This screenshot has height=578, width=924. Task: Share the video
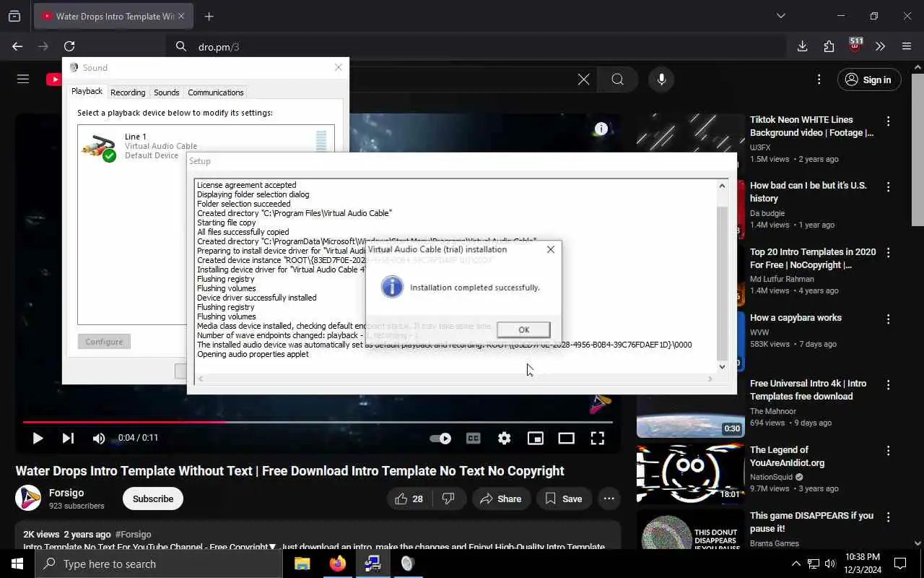pos(501,499)
